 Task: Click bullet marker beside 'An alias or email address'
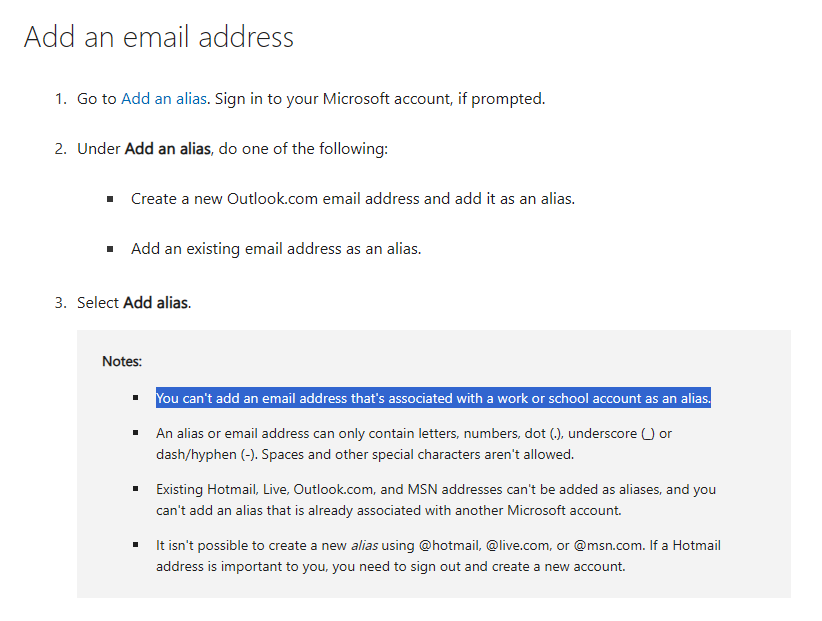136,433
